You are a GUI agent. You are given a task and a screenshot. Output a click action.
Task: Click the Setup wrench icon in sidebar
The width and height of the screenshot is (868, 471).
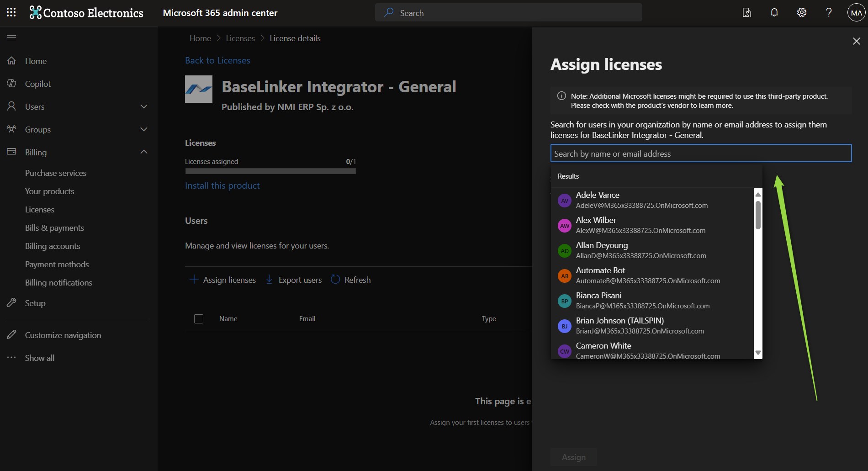[11, 303]
